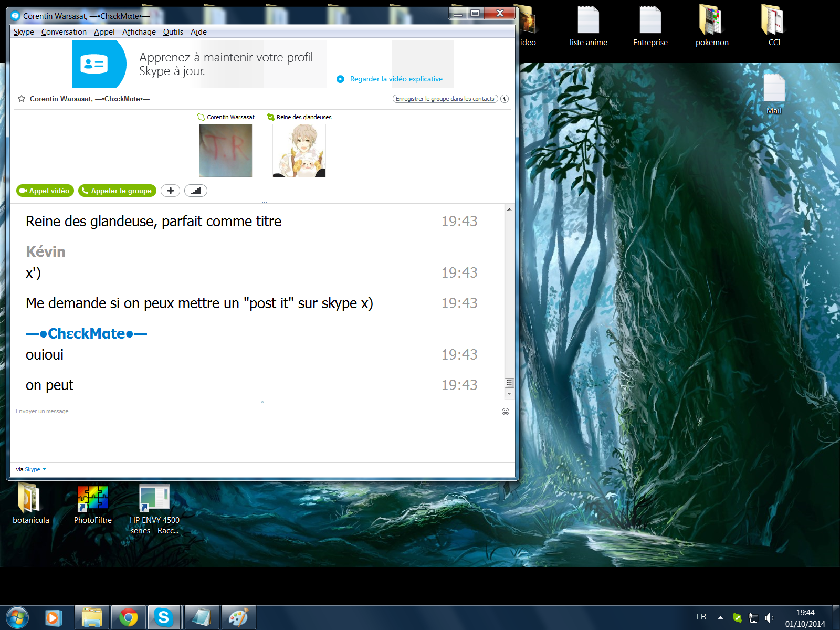This screenshot has height=630, width=840.
Task: Open group info icon next to Enregistrer
Action: point(505,99)
